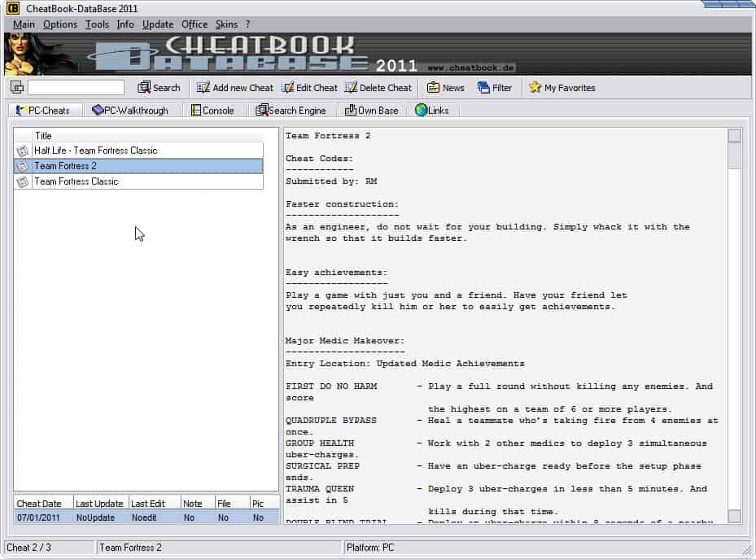
Task: Click scroll-down arrow of cheat text pane
Action: [734, 516]
